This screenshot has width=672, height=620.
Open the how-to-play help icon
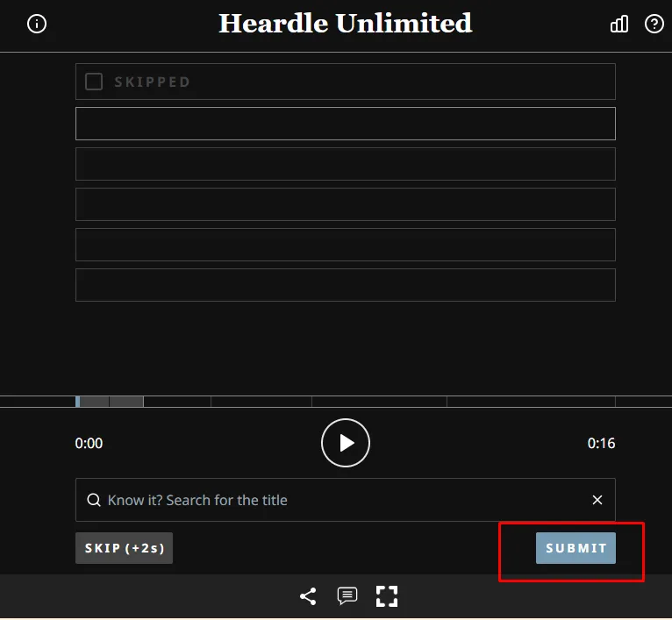tap(654, 24)
